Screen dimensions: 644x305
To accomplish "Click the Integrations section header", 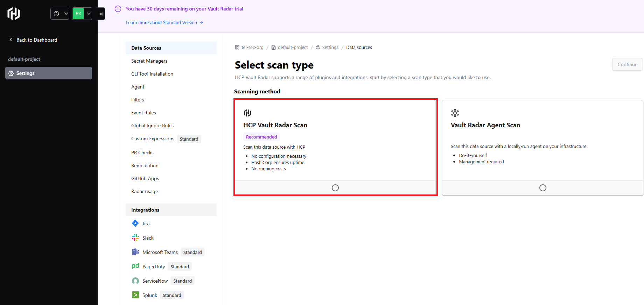I will coord(171,210).
